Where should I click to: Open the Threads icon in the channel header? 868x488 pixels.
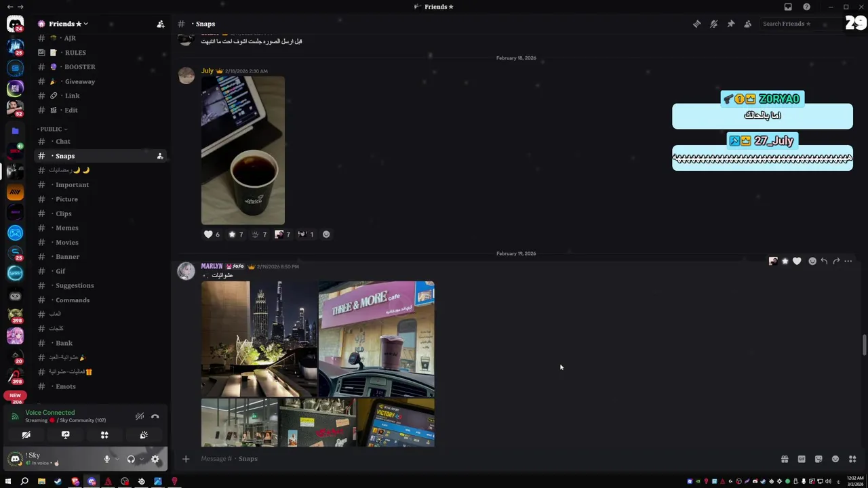point(696,24)
